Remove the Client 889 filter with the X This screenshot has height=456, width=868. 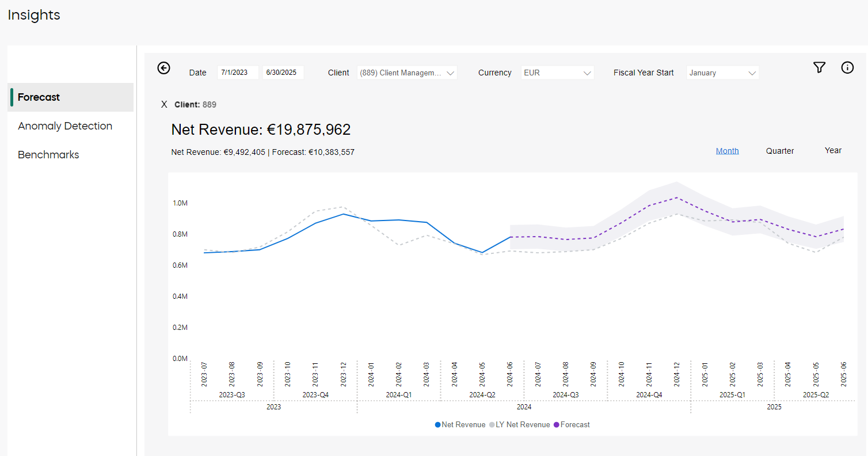point(164,104)
